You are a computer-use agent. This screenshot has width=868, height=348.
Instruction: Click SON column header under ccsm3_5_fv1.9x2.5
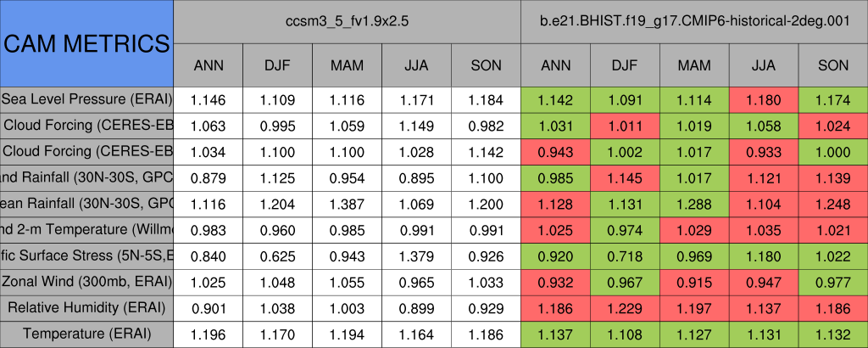[x=486, y=65]
